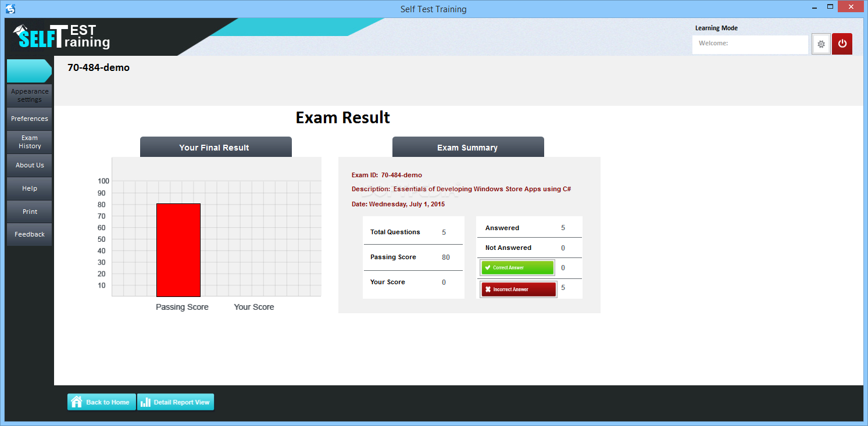
Task: Open the Help sidebar item
Action: [30, 188]
